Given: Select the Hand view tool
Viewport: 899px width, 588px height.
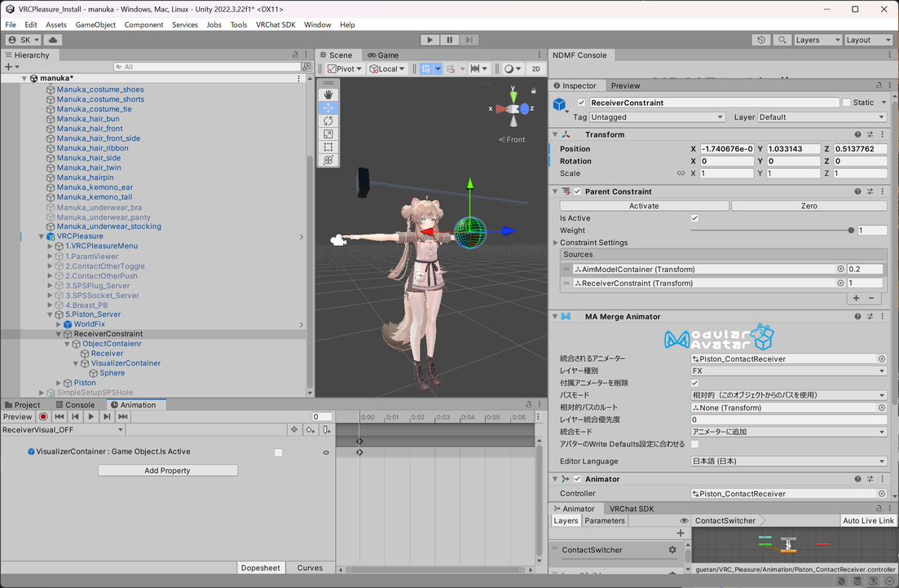Looking at the screenshot, I should pos(328,94).
